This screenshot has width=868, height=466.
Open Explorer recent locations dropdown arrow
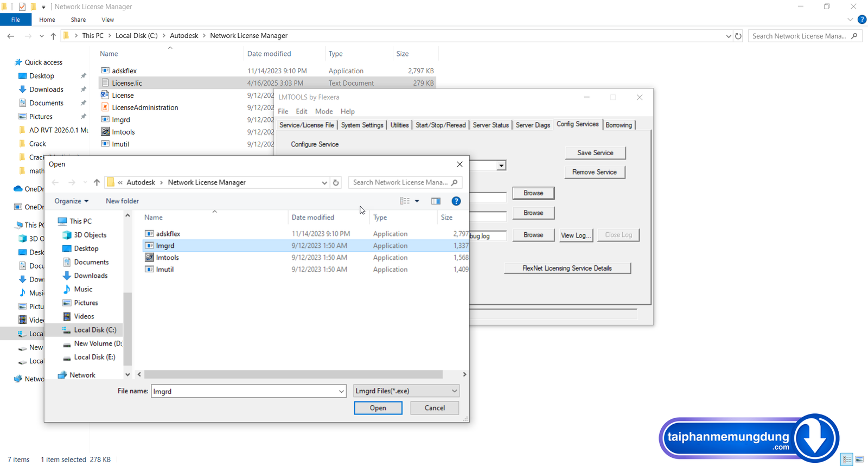(41, 36)
